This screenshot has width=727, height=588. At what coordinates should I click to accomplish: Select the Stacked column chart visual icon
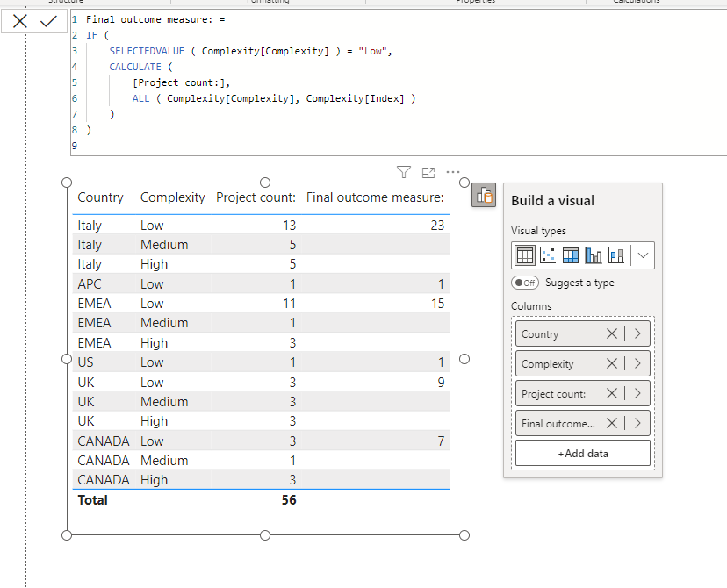coord(615,255)
